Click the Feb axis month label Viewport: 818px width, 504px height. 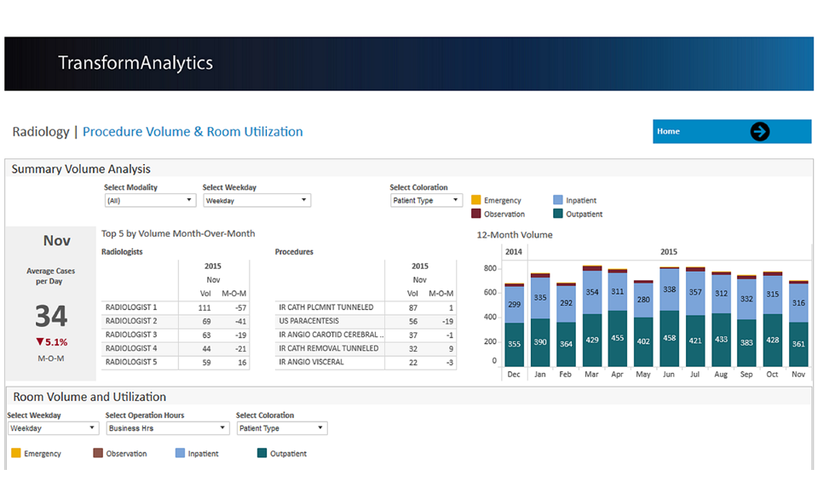click(x=565, y=375)
